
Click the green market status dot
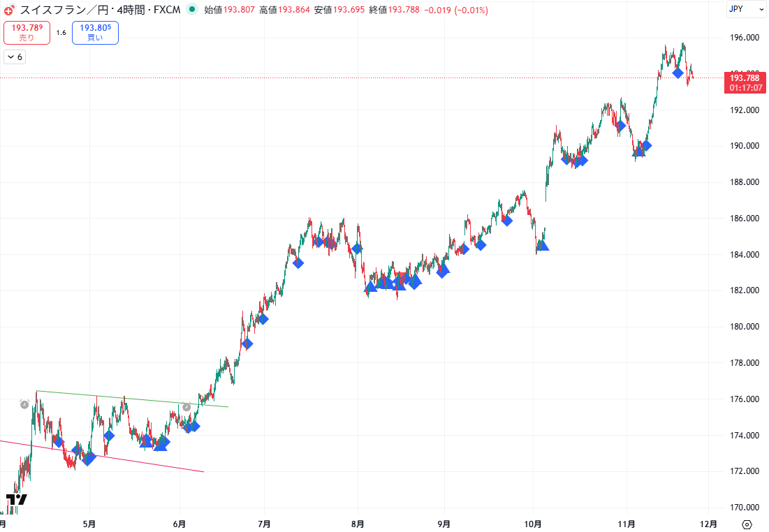coord(191,10)
